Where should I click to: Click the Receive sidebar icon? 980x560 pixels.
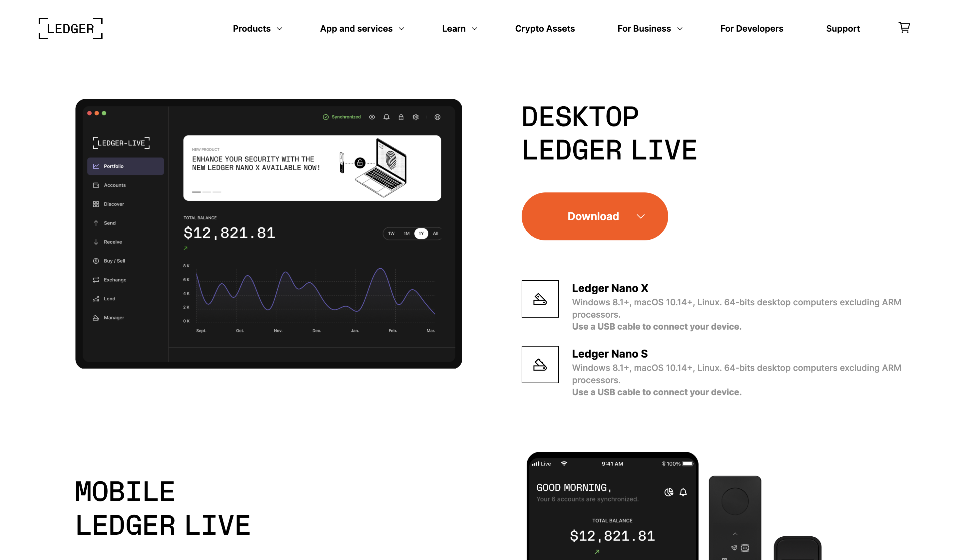[x=96, y=242]
